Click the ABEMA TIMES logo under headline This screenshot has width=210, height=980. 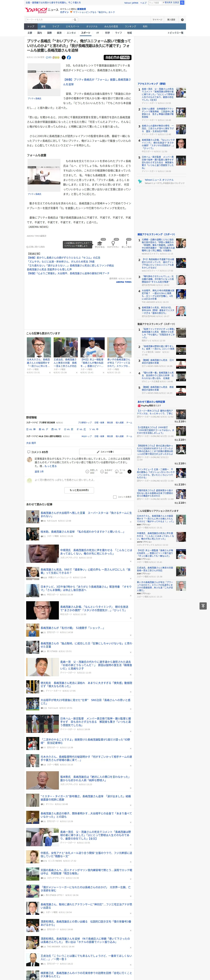[x=117, y=57]
